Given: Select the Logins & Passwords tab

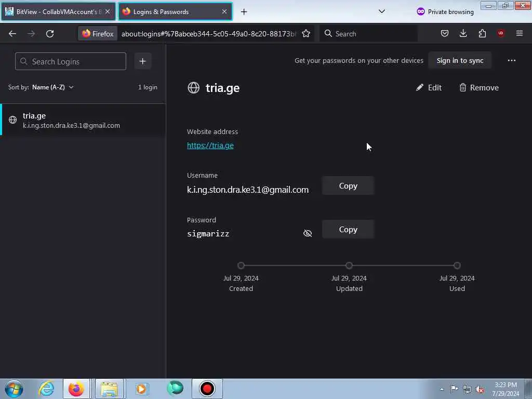Looking at the screenshot, I should (175, 11).
